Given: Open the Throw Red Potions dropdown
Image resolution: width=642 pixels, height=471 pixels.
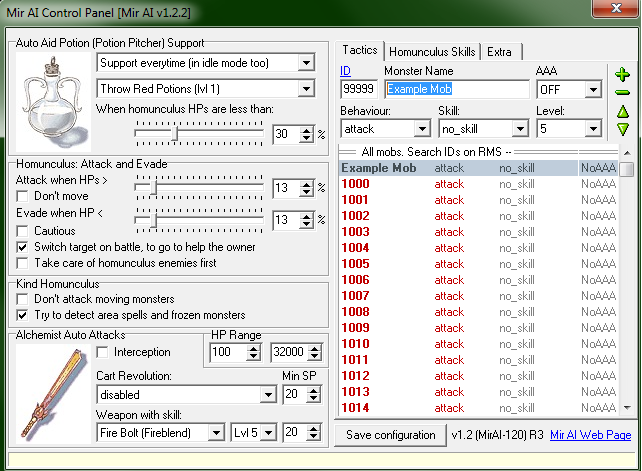Looking at the screenshot, I should click(x=306, y=89).
